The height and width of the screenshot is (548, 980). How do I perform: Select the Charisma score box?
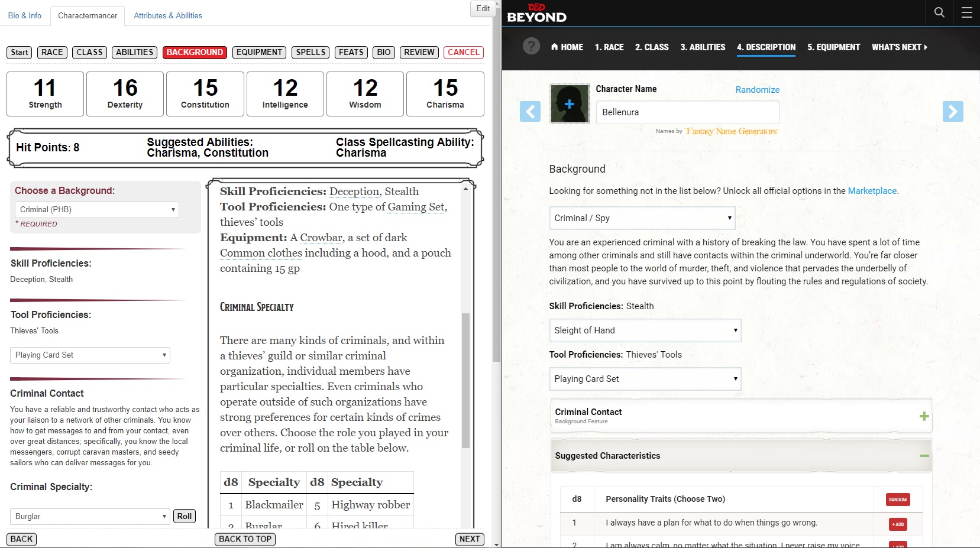[x=445, y=94]
